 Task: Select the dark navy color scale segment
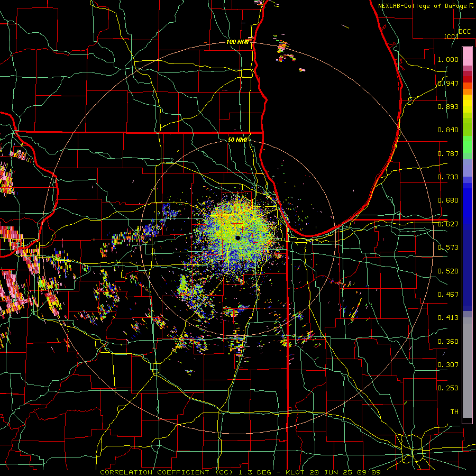pos(467,270)
